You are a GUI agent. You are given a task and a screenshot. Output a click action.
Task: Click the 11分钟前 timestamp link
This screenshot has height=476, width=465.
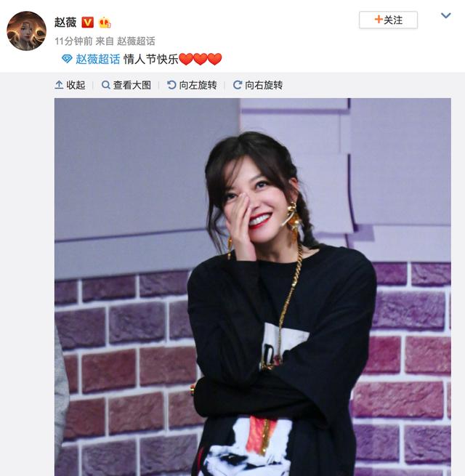click(x=73, y=41)
